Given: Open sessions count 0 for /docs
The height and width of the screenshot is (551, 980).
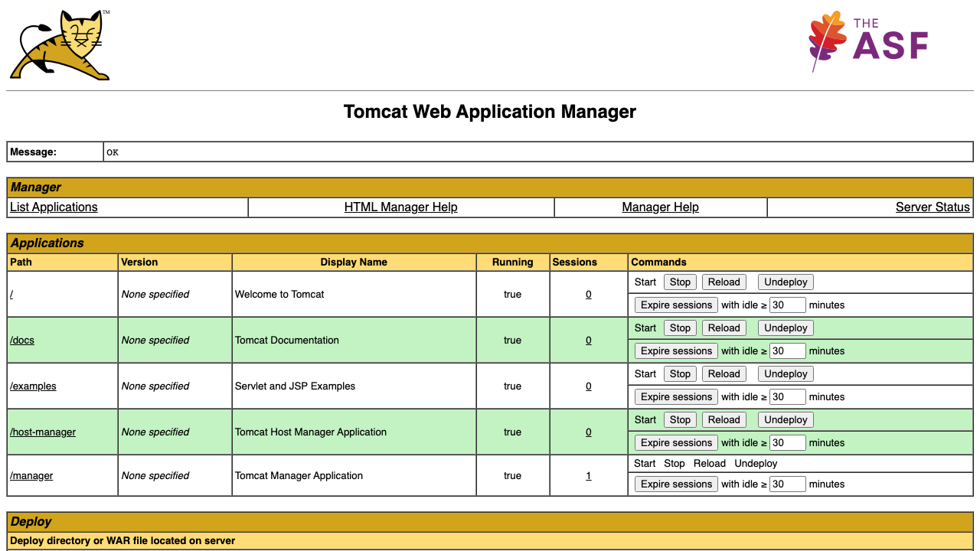Looking at the screenshot, I should tap(589, 341).
